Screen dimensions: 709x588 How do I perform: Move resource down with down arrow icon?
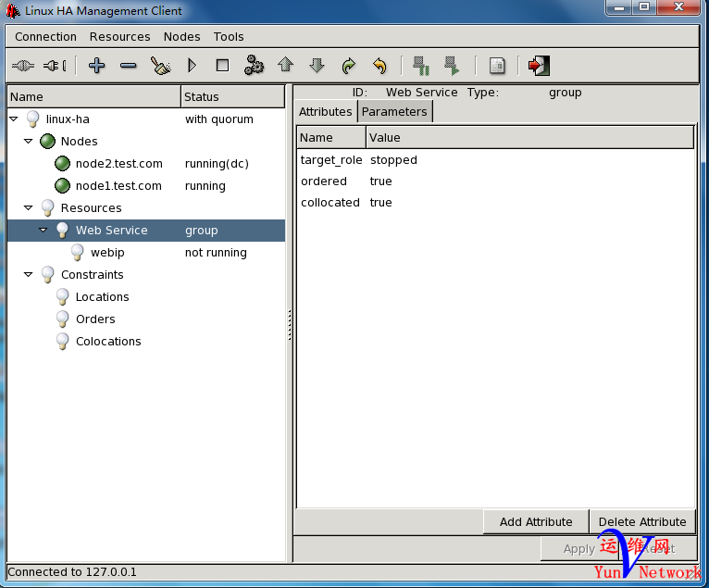317,66
